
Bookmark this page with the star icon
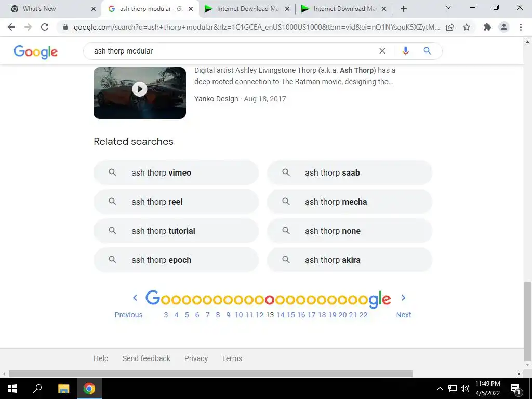tap(467, 27)
